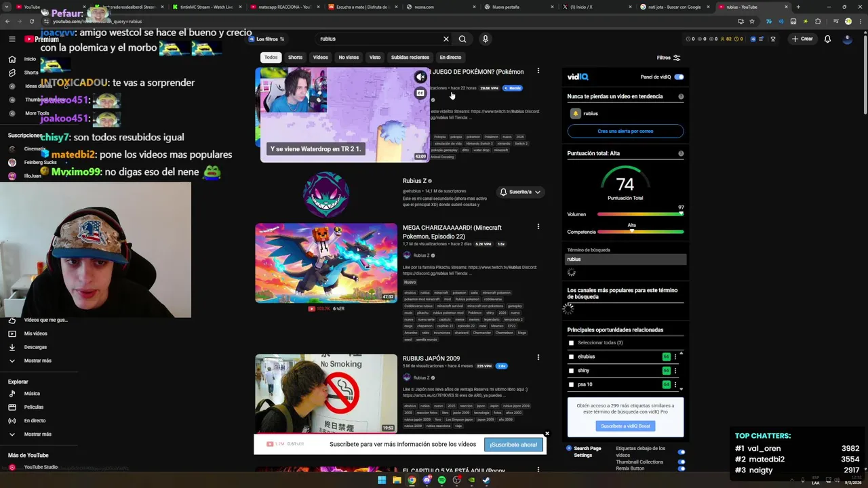
Task: Open the YouTube hamburger guide menu
Action: click(12, 39)
